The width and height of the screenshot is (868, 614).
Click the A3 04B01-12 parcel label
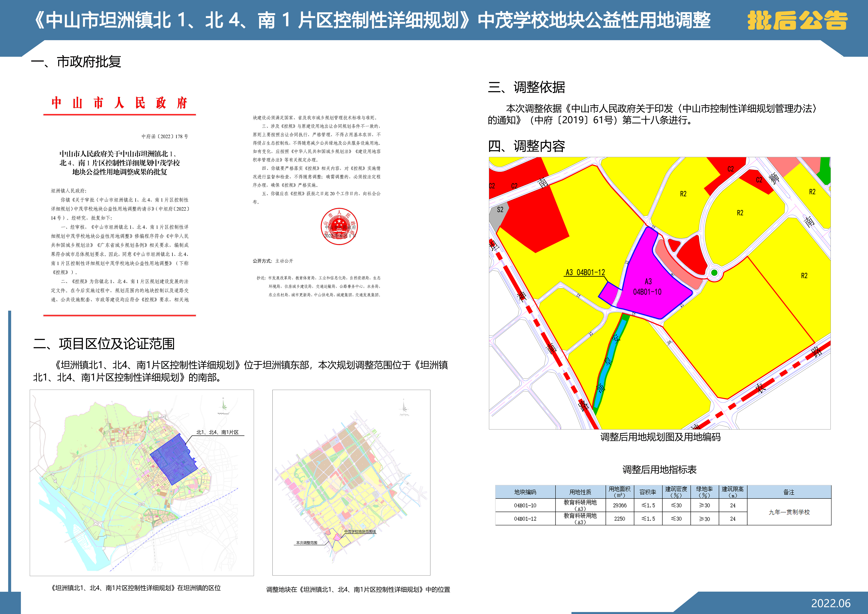[585, 272]
